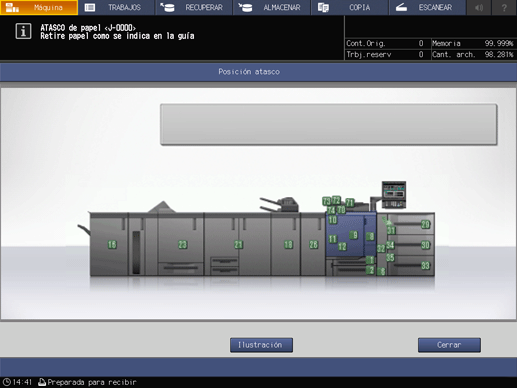Select jam position marker 16

[112, 245]
